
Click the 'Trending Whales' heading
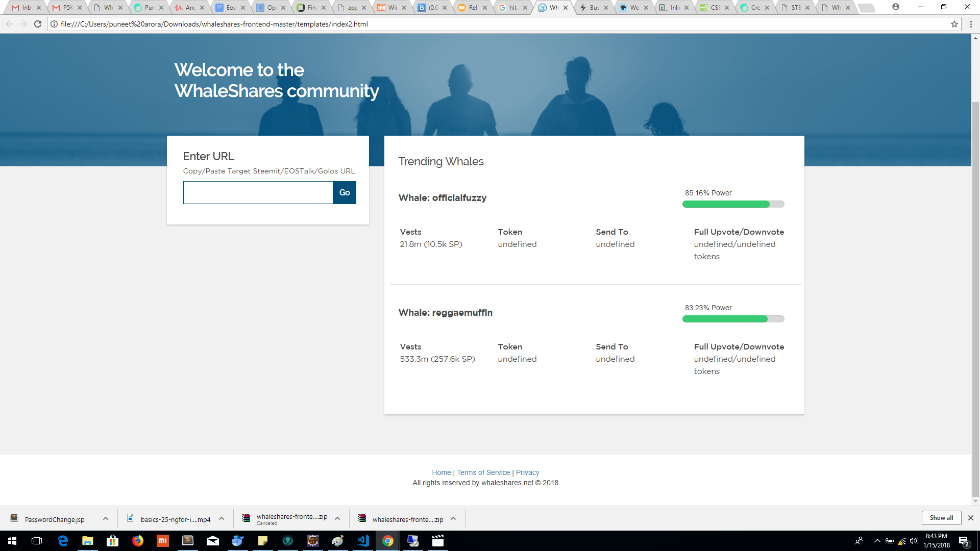coord(440,162)
